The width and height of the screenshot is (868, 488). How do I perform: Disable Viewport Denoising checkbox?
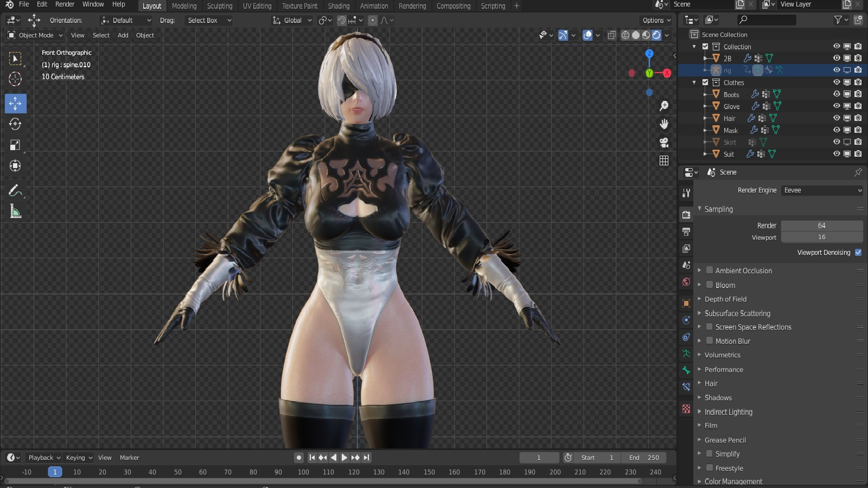(x=858, y=253)
